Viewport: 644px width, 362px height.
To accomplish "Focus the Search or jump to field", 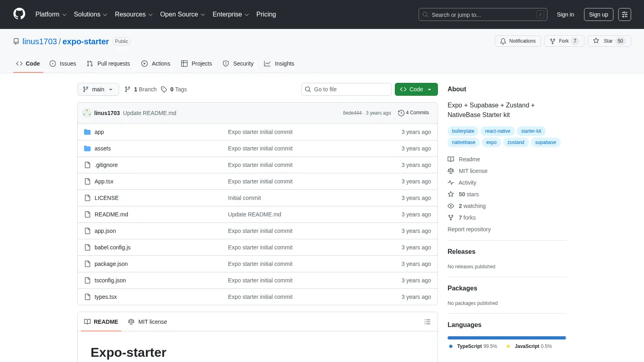I will (483, 14).
